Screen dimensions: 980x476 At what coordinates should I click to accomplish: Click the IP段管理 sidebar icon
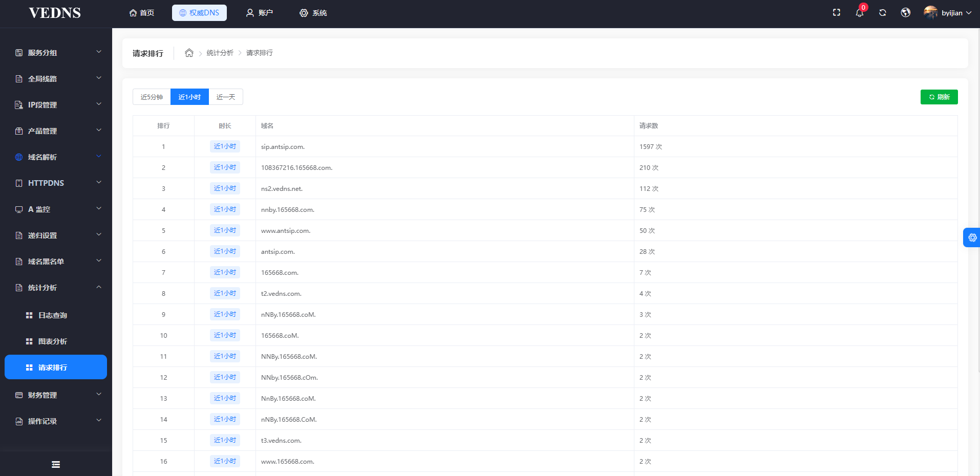click(19, 105)
